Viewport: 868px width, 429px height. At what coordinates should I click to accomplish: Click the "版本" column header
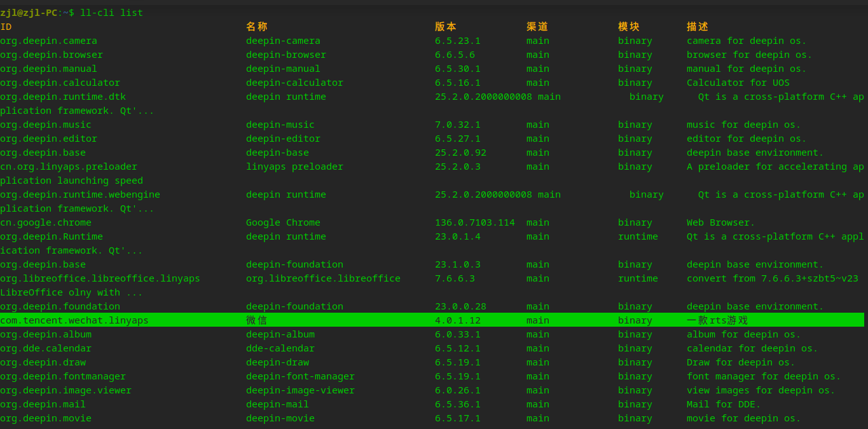pos(446,27)
